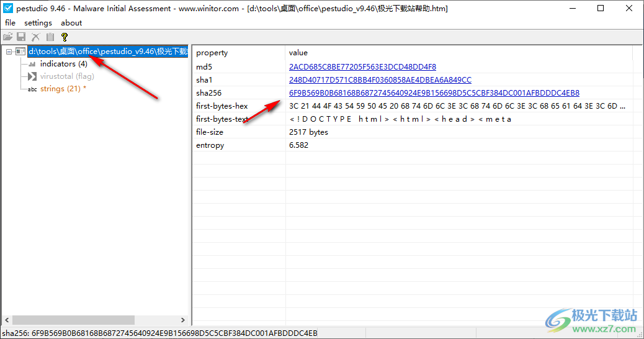Screen dimensions: 644x339
Task: Click the virustotal arrow icon in tree
Action: pyautogui.click(x=32, y=76)
